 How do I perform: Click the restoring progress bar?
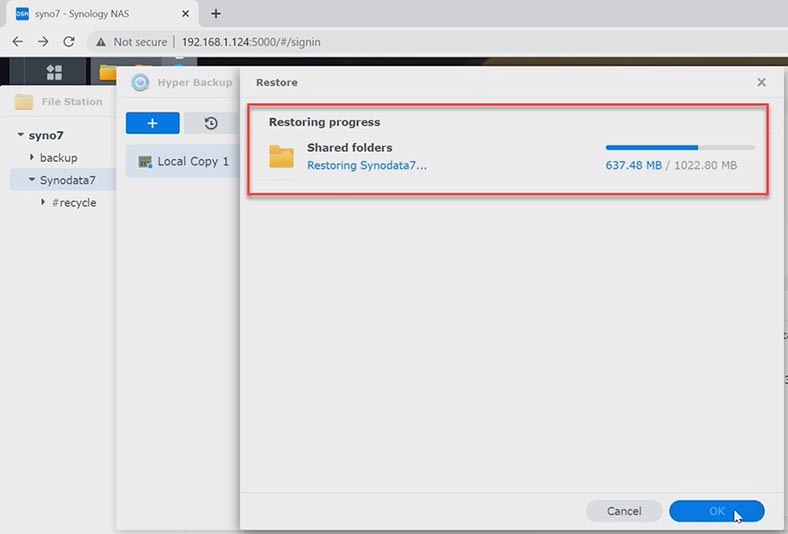coord(680,148)
